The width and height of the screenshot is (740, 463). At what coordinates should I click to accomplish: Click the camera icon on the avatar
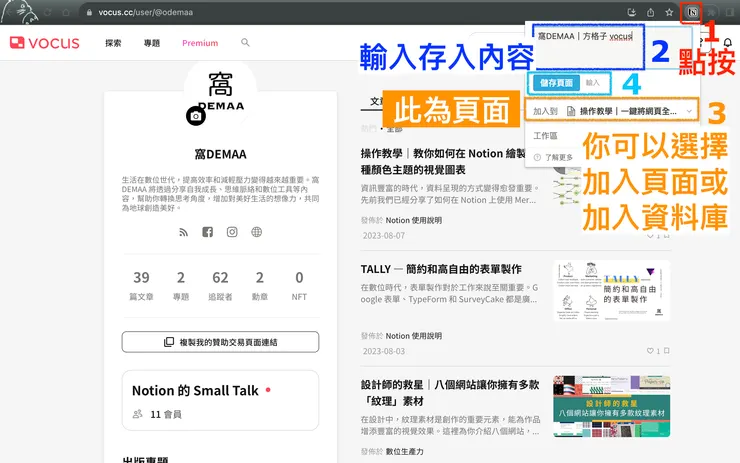pyautogui.click(x=196, y=116)
